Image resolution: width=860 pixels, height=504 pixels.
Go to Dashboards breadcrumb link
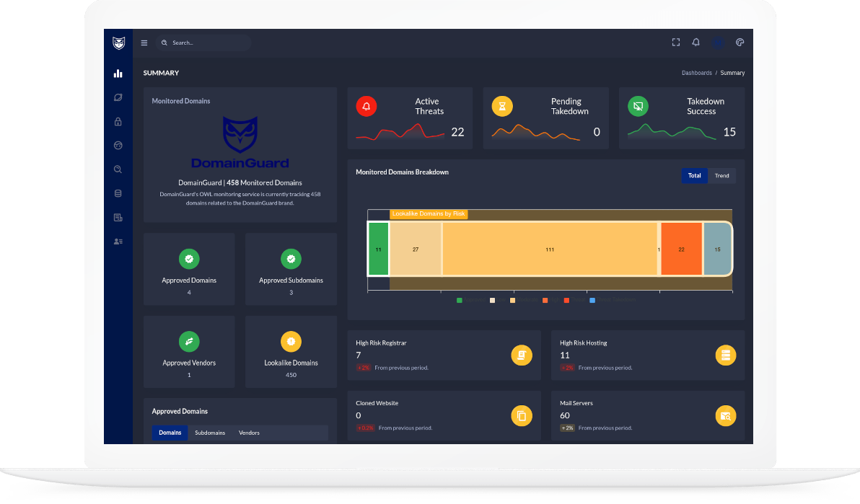click(x=696, y=73)
